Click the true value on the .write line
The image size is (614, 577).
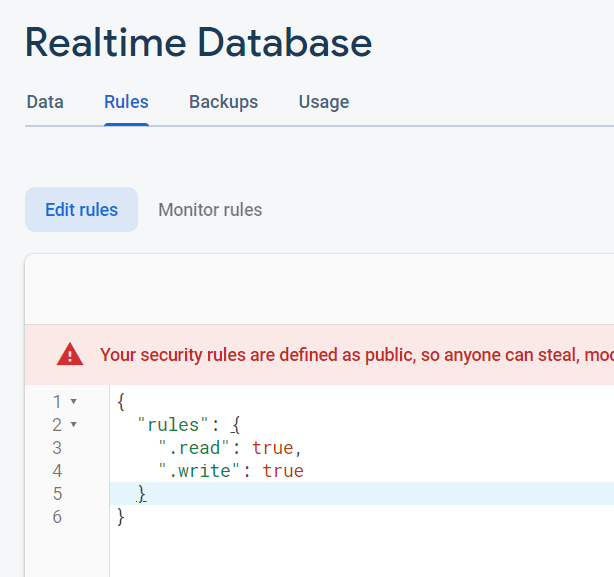pyautogui.click(x=283, y=471)
